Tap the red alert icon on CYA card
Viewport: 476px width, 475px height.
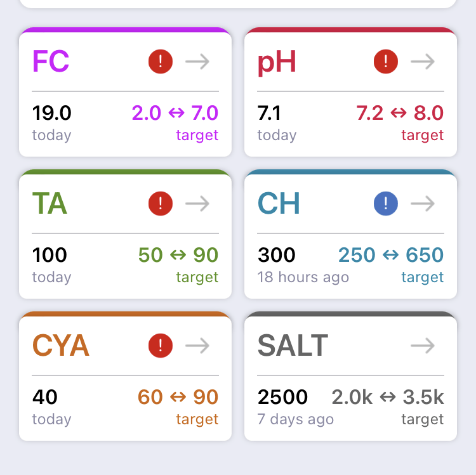pyautogui.click(x=161, y=346)
